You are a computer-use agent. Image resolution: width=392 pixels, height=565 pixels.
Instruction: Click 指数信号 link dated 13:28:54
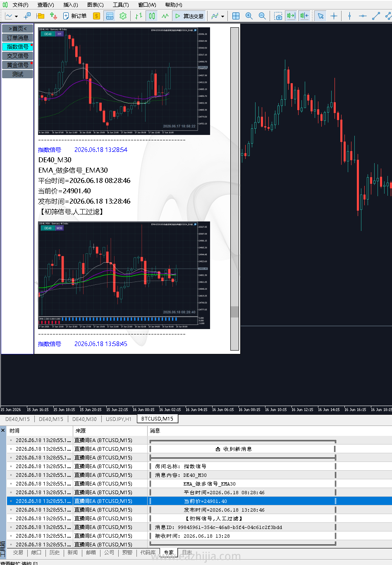pyautogui.click(x=50, y=150)
